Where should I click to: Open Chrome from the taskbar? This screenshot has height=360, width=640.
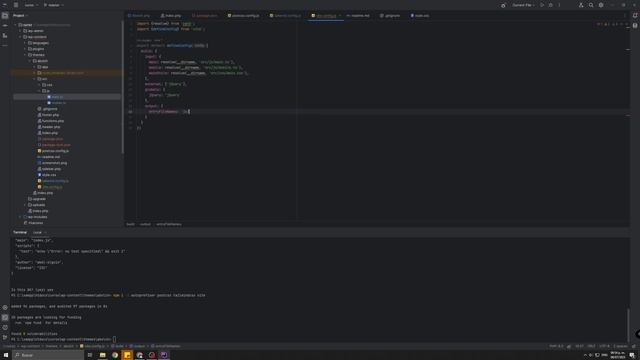[x=115, y=355]
